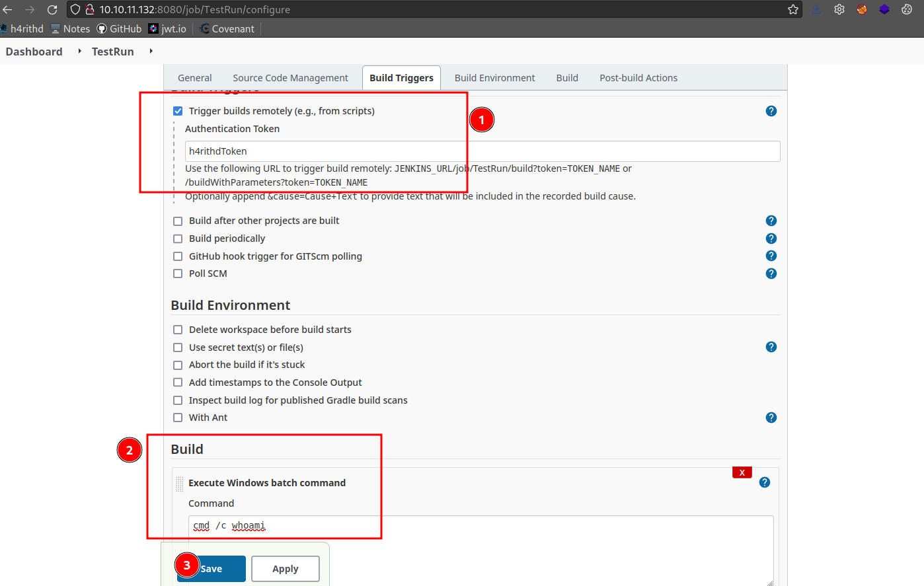Delete the Windows batch command build step
Viewport: 924px width, 586px height.
(x=742, y=472)
